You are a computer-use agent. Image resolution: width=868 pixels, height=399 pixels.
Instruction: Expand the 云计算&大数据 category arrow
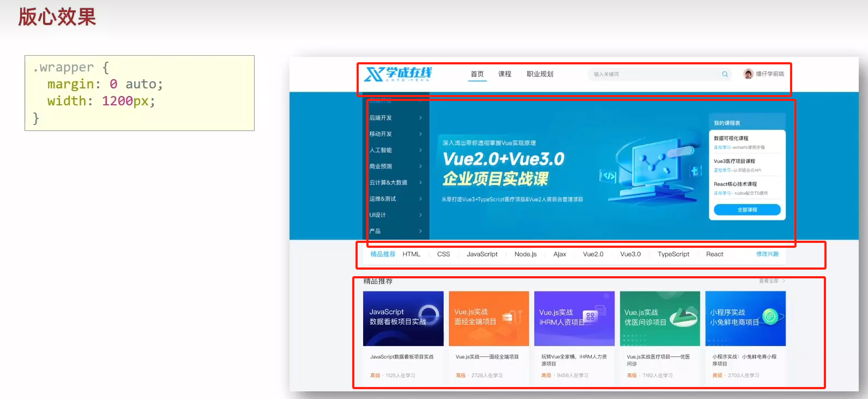click(x=420, y=182)
